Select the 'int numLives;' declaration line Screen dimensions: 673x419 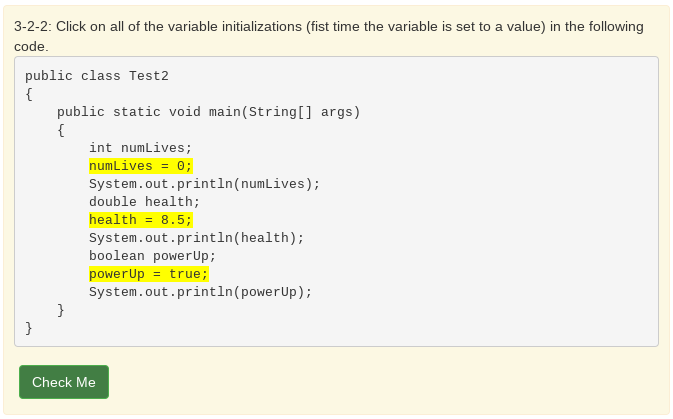[x=140, y=148]
